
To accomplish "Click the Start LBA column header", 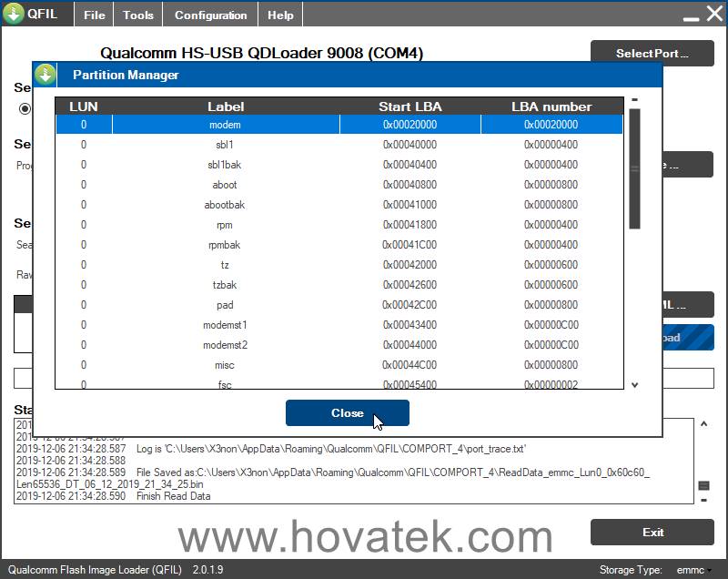I will (x=410, y=107).
